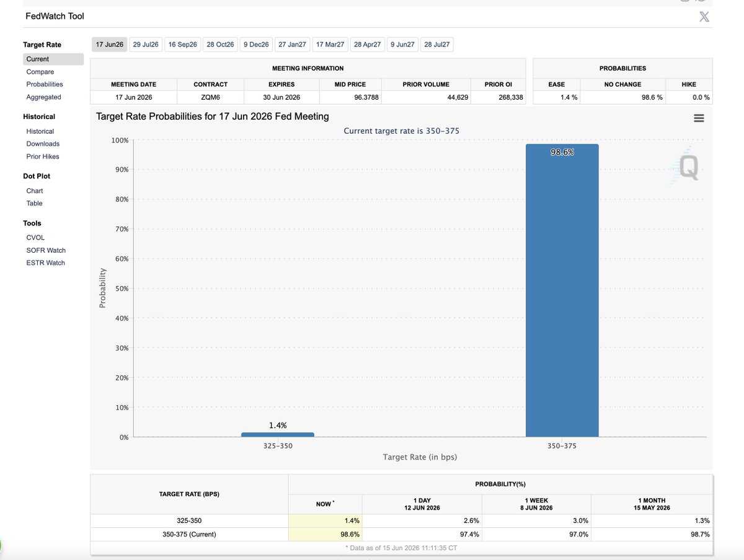Open the Probabilities sidebar link
The height and width of the screenshot is (560, 744).
45,84
